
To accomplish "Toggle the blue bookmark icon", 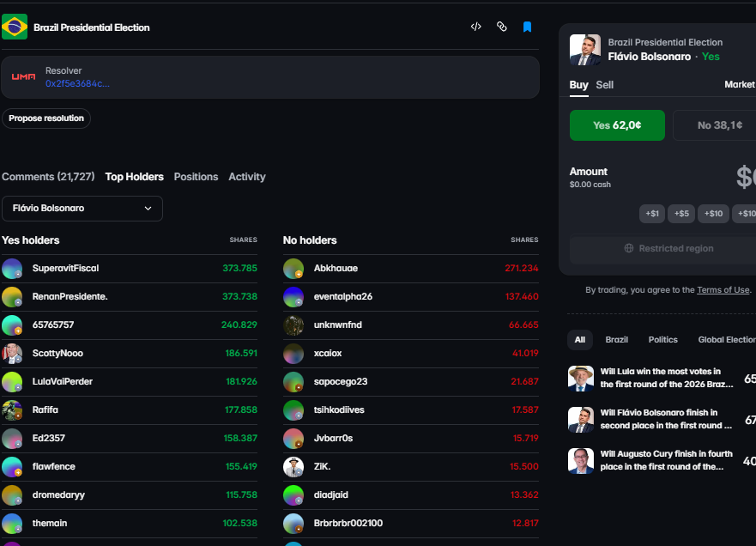I will 527,27.
